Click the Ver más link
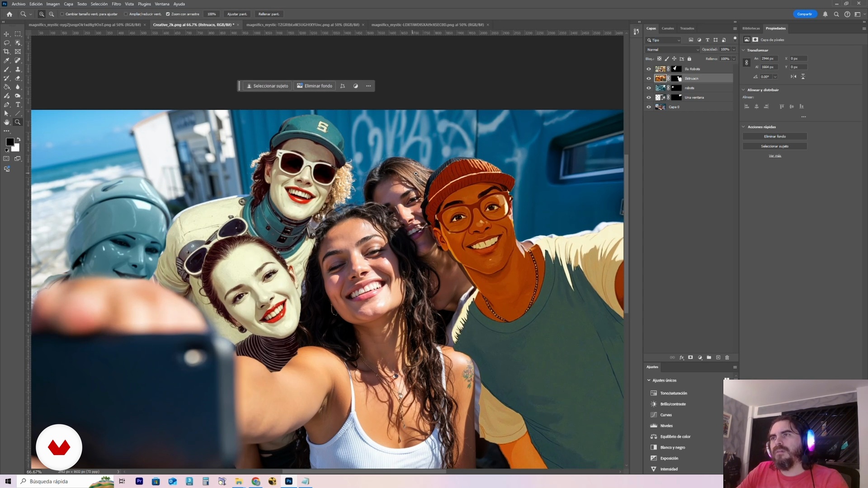This screenshot has width=868, height=488. [x=774, y=156]
